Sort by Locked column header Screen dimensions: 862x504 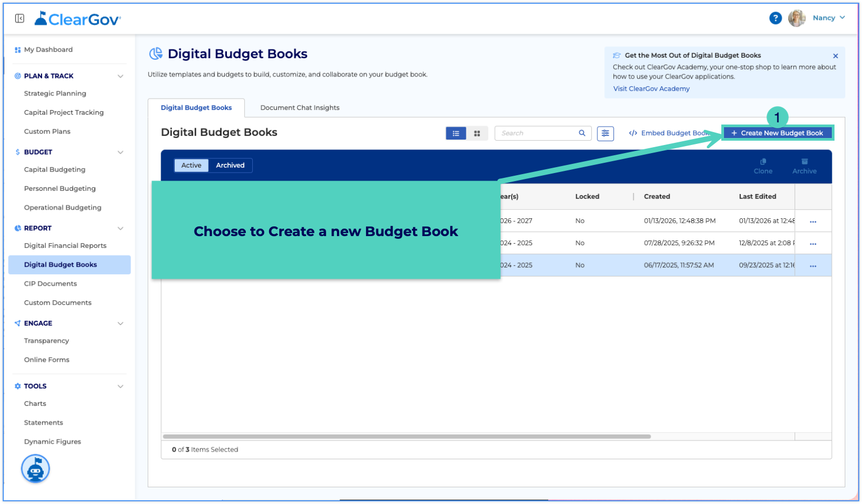tap(587, 197)
